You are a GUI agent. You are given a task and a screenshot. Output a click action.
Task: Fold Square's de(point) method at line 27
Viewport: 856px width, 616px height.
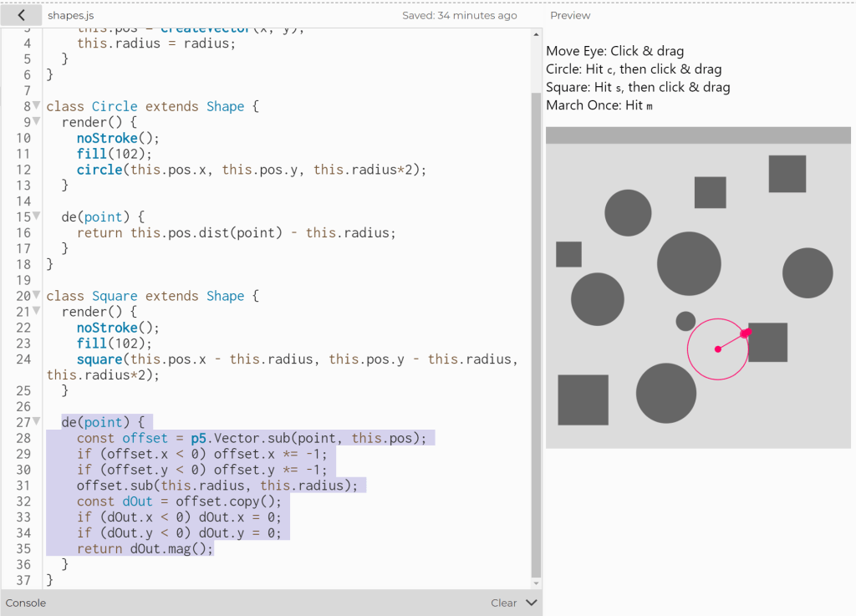point(36,422)
